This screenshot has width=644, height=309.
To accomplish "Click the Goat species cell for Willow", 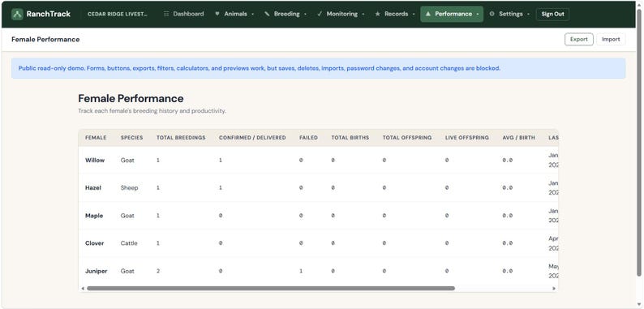I will [x=127, y=161].
